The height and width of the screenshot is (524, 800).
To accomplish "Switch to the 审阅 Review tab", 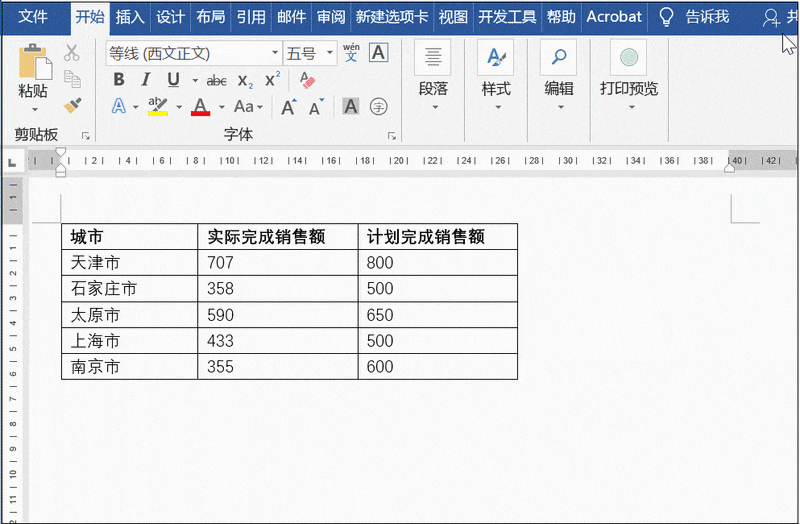I will (x=331, y=17).
